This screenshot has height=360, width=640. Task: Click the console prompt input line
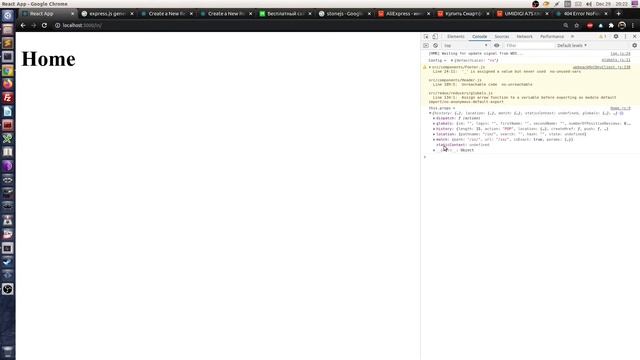click(531, 157)
